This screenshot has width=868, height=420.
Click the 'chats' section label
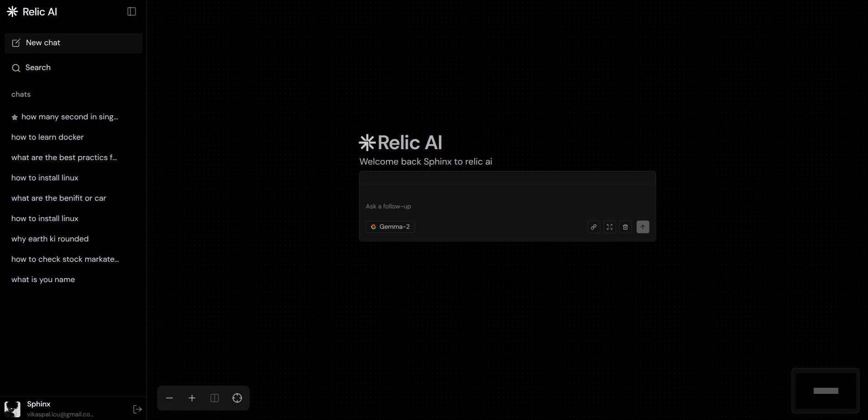pyautogui.click(x=21, y=94)
